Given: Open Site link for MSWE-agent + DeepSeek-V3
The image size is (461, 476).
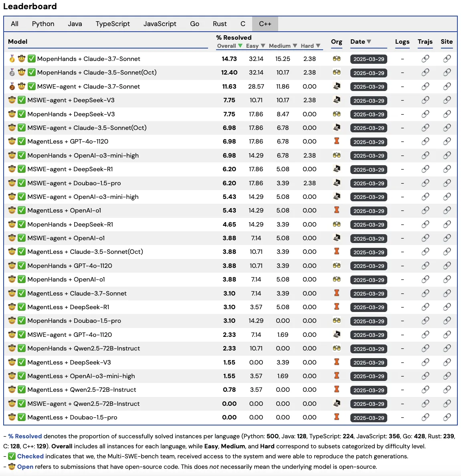Looking at the screenshot, I should tap(447, 100).
